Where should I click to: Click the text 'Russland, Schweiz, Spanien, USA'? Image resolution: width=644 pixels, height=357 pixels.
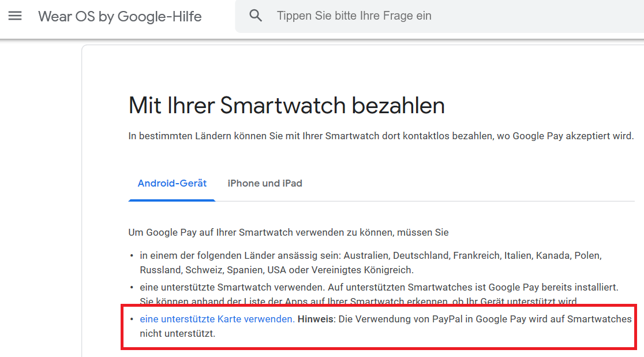point(277,270)
